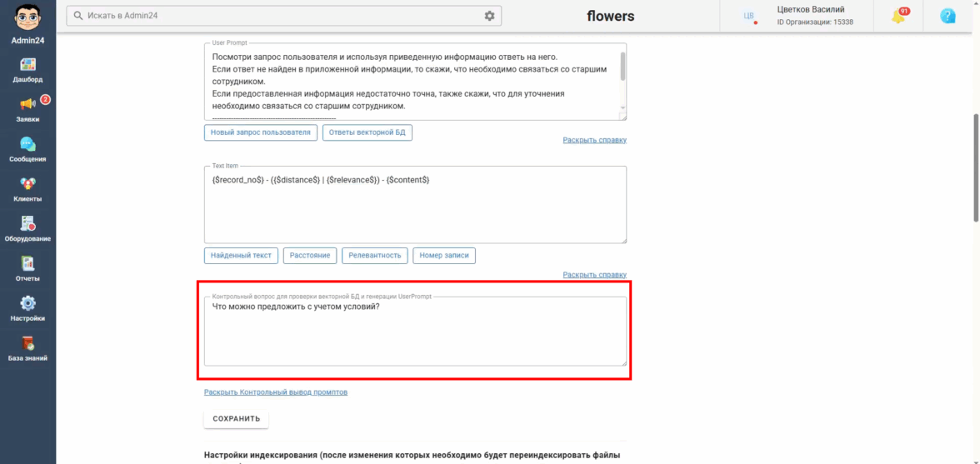Screen dimensions: 980x464
Task: Open Отчеты reports icon
Action: [27, 263]
